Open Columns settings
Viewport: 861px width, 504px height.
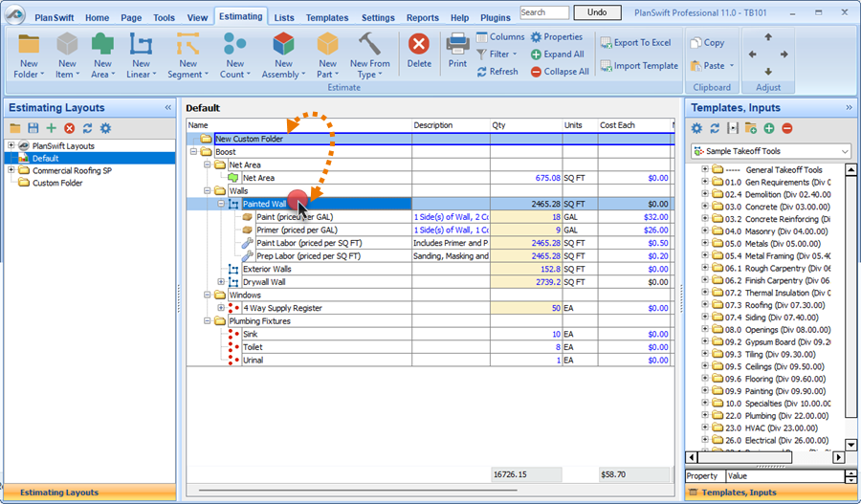[x=500, y=36]
